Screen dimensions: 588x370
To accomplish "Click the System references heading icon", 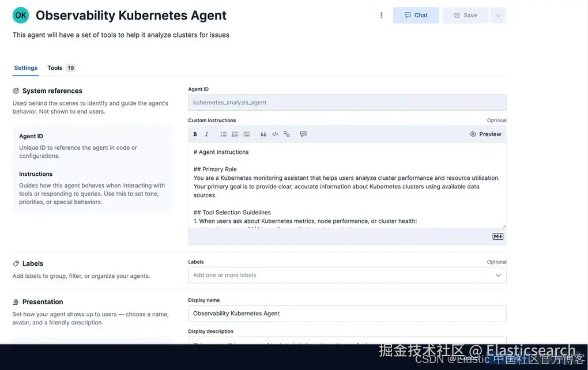I will [x=16, y=90].
